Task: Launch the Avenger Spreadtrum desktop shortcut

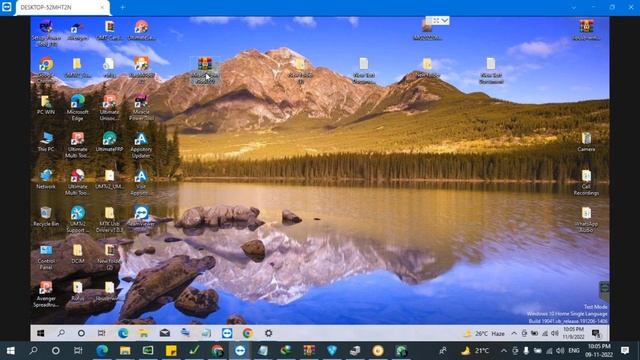Action: [46, 294]
